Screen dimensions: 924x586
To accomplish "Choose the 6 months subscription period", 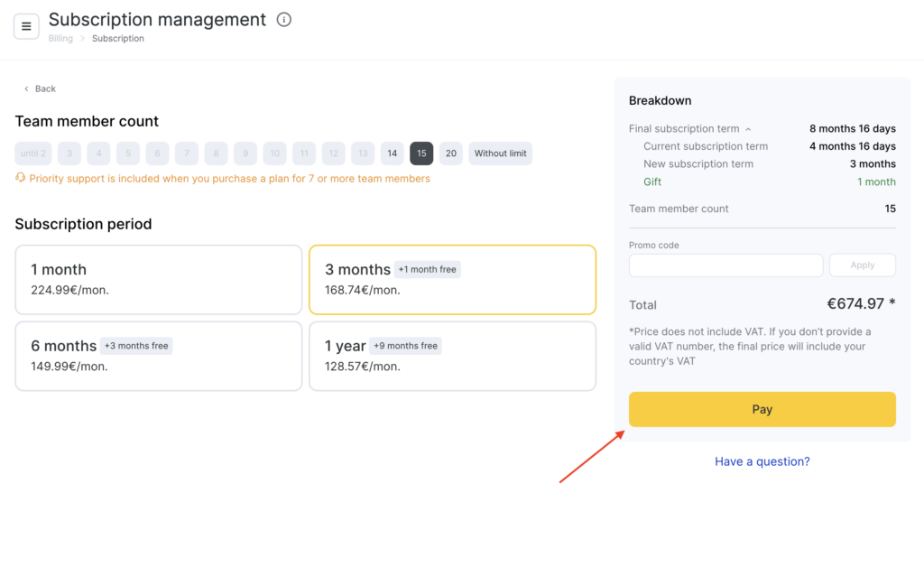I will click(159, 356).
